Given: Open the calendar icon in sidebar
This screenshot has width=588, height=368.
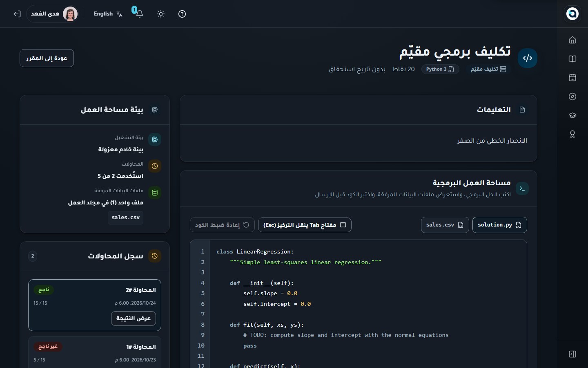Looking at the screenshot, I should (x=572, y=78).
